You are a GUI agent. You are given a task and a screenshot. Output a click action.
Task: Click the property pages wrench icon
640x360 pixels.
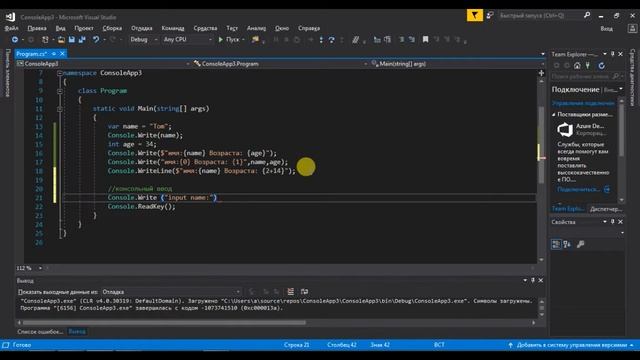(580, 244)
